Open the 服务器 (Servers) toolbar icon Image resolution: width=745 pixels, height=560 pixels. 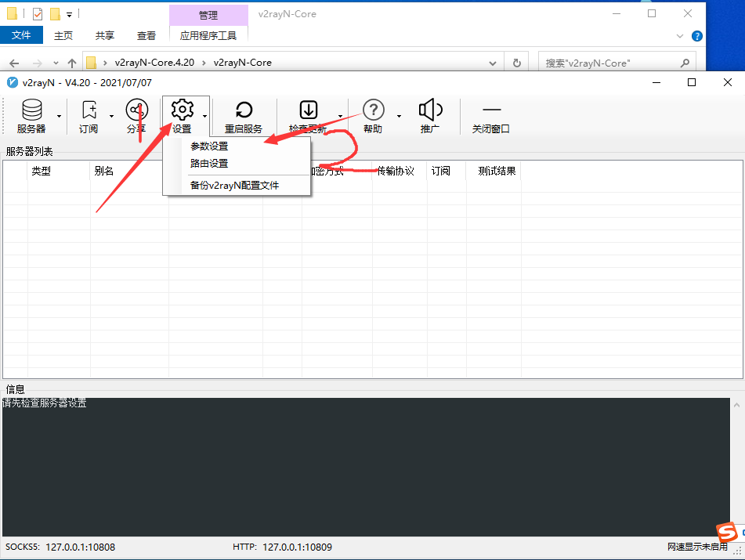tap(32, 117)
